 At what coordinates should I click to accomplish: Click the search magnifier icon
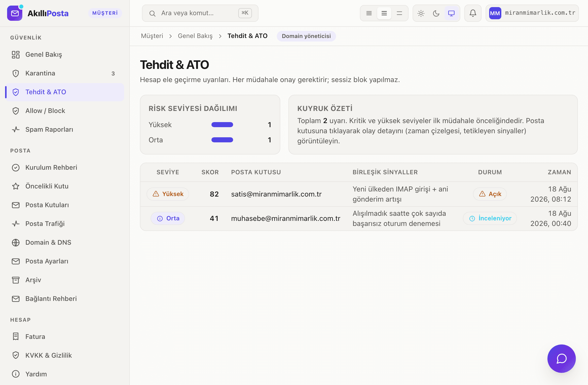152,13
